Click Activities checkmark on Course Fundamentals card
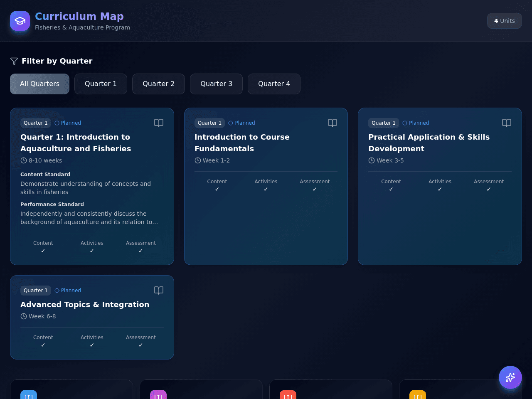Image resolution: width=532 pixels, height=399 pixels. (x=266, y=189)
